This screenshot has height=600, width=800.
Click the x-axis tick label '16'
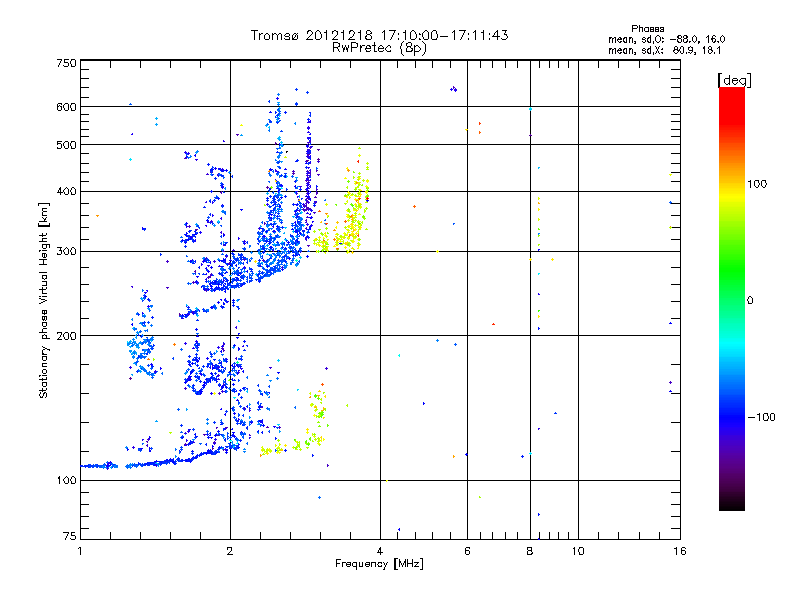[680, 551]
